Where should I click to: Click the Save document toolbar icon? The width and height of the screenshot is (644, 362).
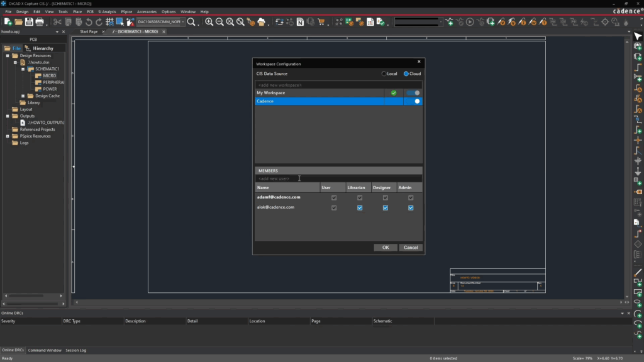29,22
